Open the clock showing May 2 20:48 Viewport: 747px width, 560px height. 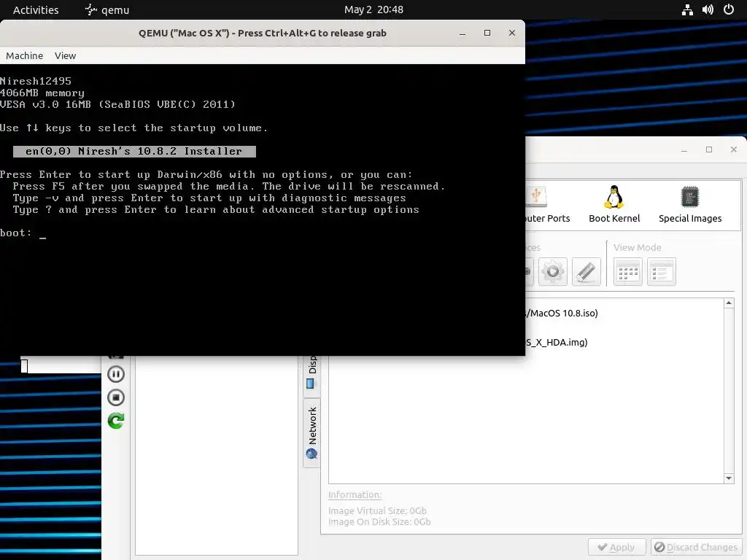click(x=373, y=9)
